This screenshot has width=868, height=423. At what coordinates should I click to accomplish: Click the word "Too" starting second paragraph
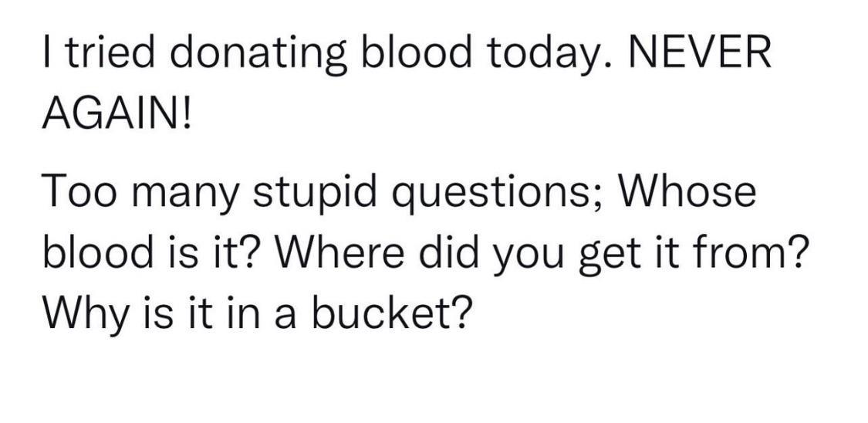(x=76, y=192)
